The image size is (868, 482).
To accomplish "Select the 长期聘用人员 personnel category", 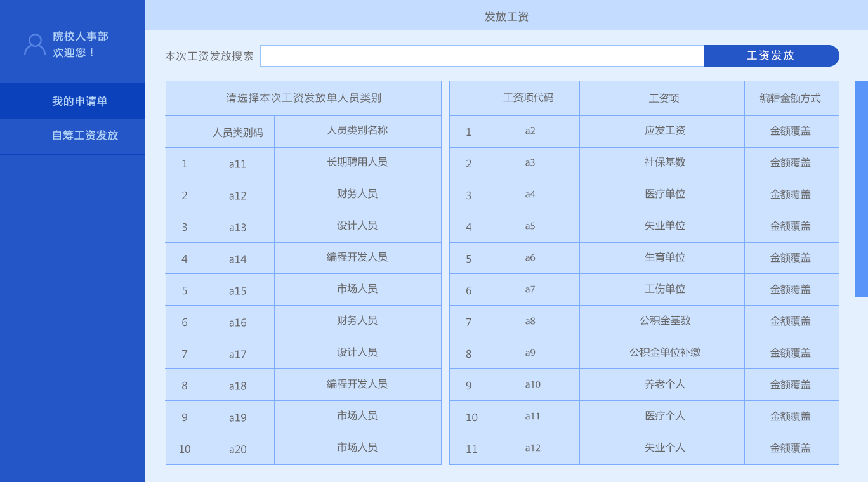I will [x=357, y=162].
